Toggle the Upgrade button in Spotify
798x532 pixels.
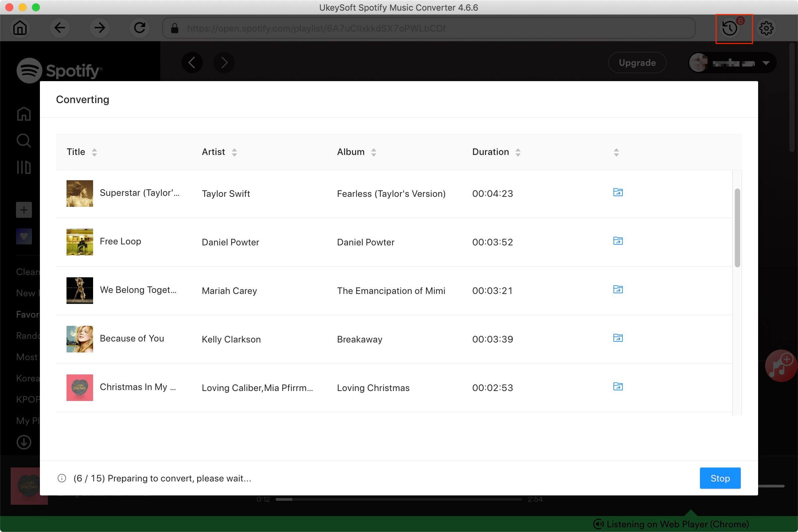click(637, 62)
